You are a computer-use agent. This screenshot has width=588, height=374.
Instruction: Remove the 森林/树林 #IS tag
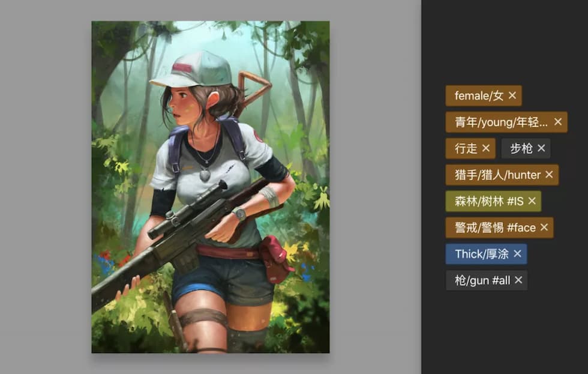[x=532, y=201]
